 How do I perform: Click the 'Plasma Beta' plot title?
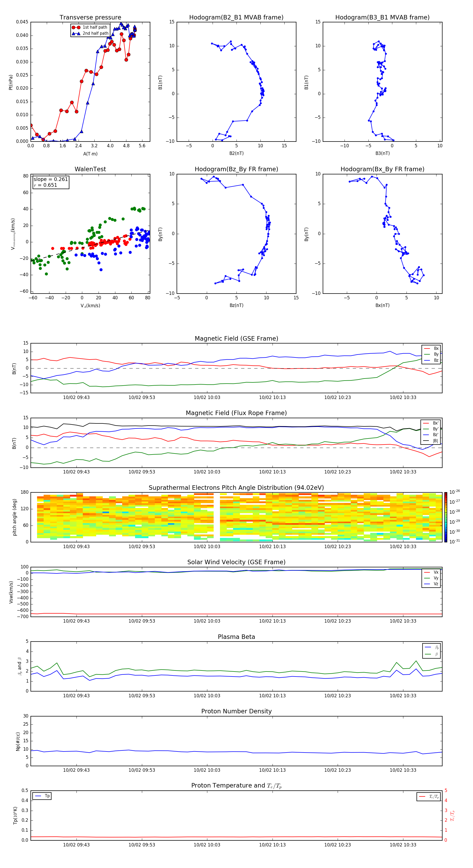pyautogui.click(x=236, y=637)
